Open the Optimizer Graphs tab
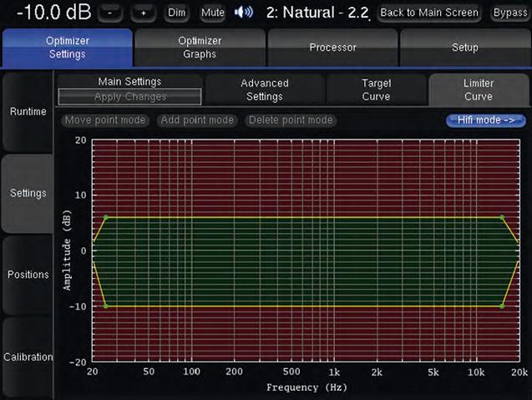 pos(200,48)
